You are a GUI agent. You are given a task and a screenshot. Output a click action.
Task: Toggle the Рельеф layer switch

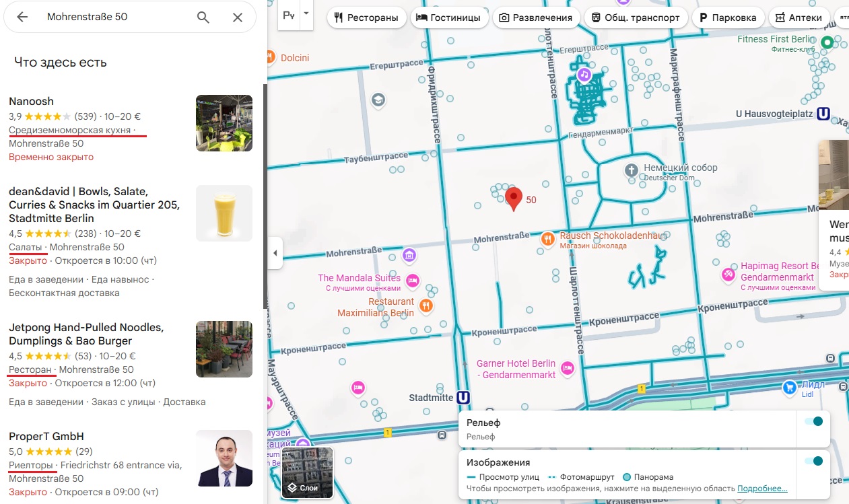click(x=814, y=421)
